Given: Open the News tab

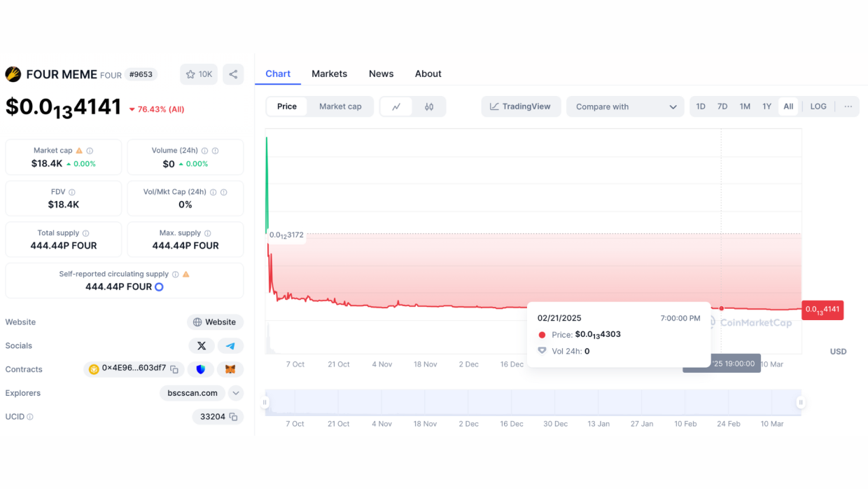Looking at the screenshot, I should coord(381,74).
